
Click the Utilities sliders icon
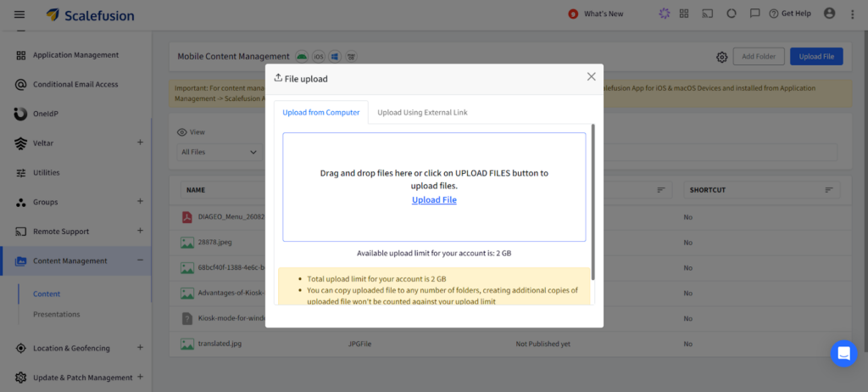click(21, 173)
